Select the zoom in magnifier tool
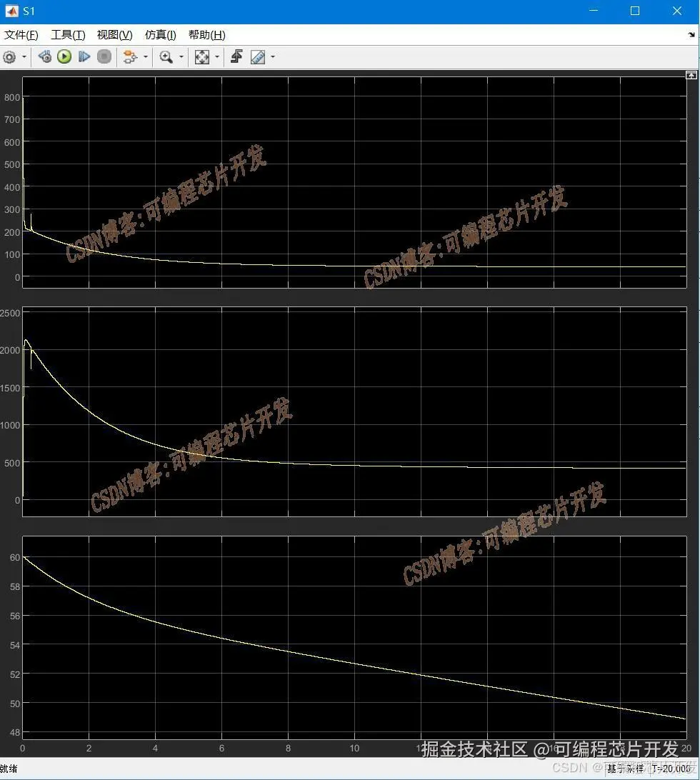 pyautogui.click(x=166, y=57)
